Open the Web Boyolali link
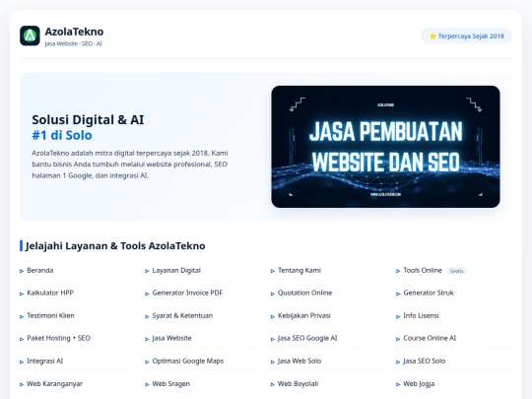The image size is (532, 399). (x=298, y=384)
